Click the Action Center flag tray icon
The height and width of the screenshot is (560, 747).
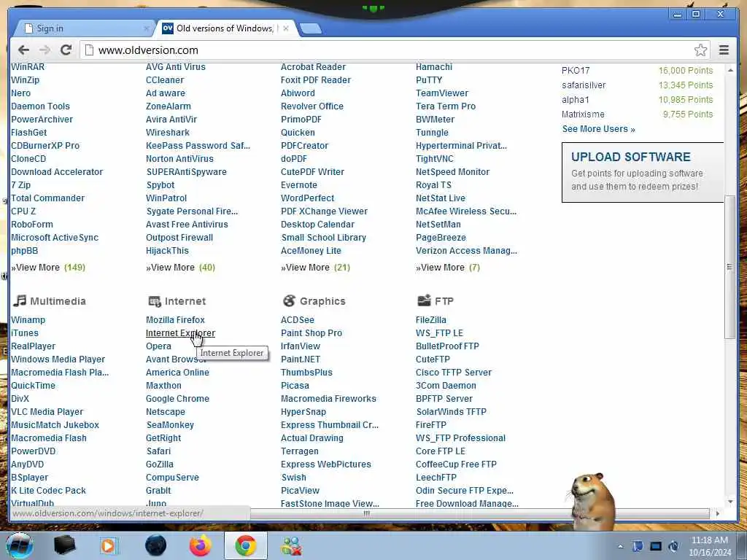(x=638, y=546)
